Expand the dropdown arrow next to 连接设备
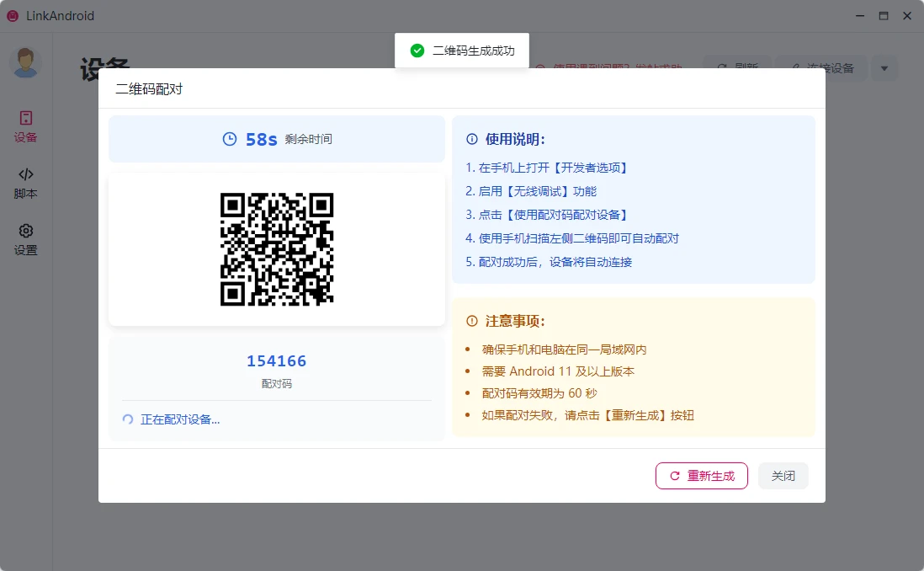Image resolution: width=924 pixels, height=571 pixels. (x=884, y=68)
